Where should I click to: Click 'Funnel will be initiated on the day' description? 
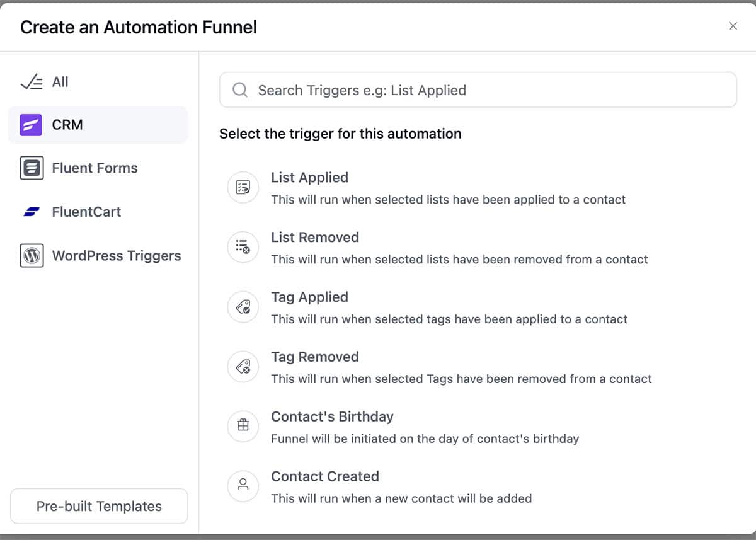[425, 439]
